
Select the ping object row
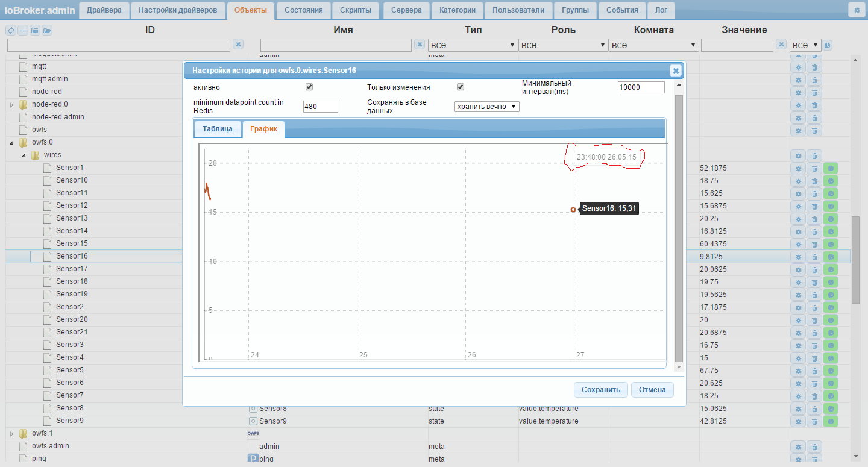(39, 459)
